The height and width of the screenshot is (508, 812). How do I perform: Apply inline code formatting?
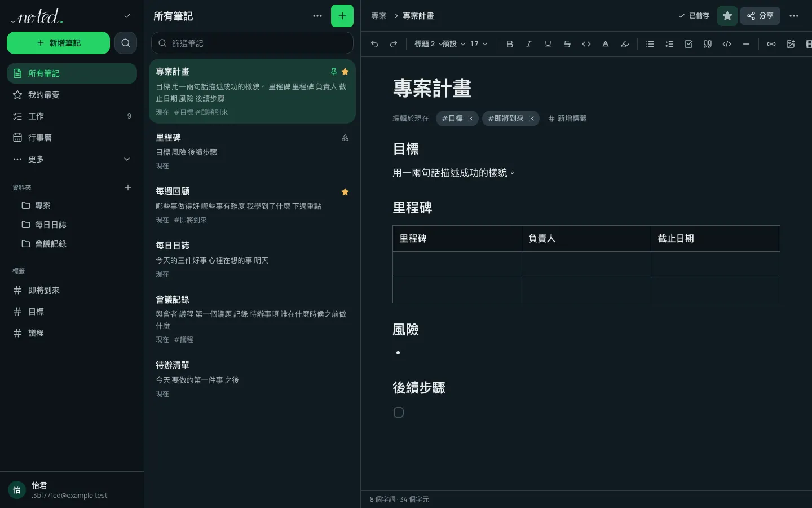pos(586,44)
